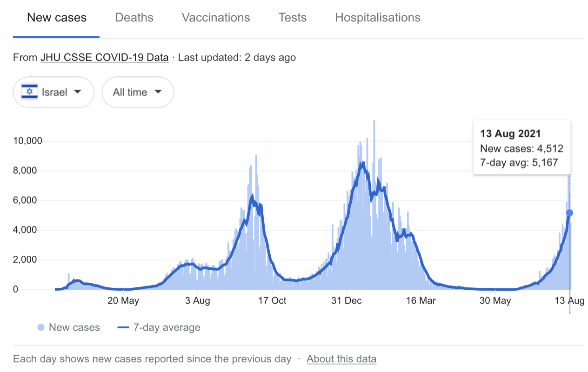Click the highlighted 13 Aug data point

coord(569,213)
